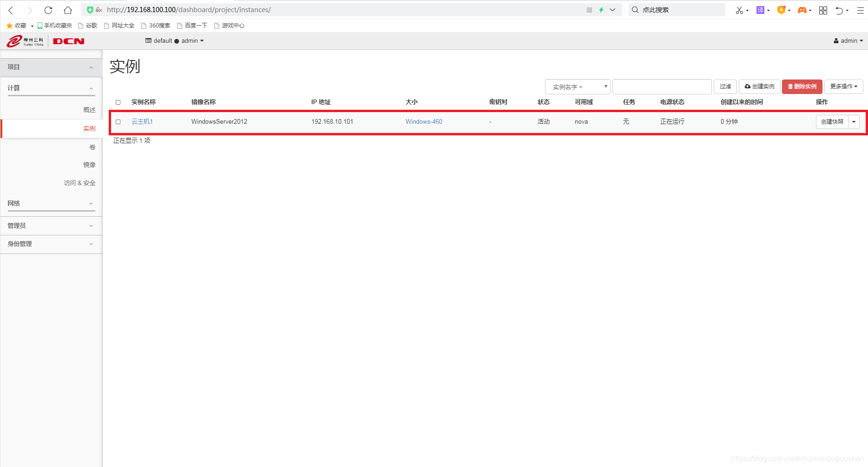Check the checkbox for 云主机1 row
The width and height of the screenshot is (868, 467).
(x=118, y=122)
